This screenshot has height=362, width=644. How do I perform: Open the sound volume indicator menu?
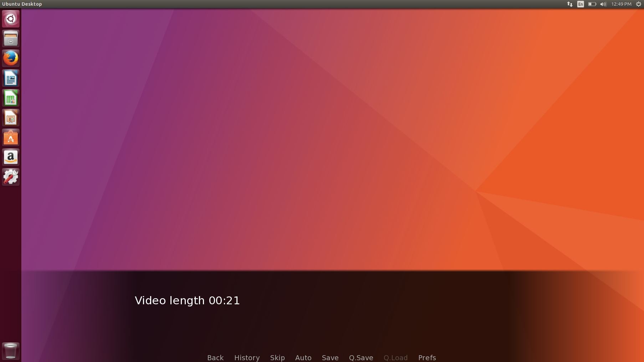(x=603, y=4)
